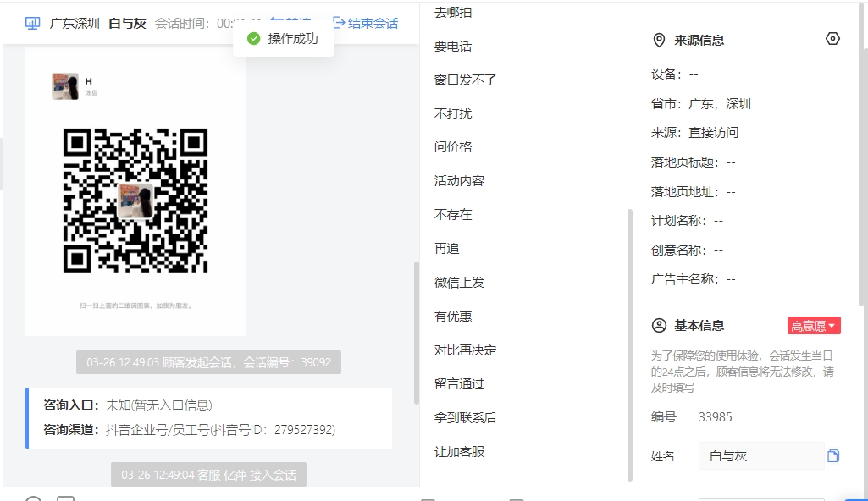The width and height of the screenshot is (868, 501).
Task: Select the quick reply 让加客服
Action: pos(459,452)
